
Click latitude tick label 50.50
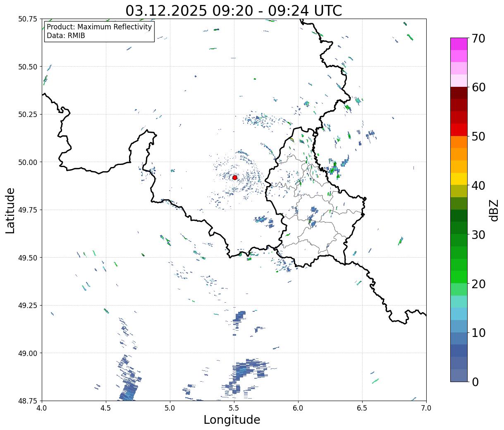tap(28, 67)
